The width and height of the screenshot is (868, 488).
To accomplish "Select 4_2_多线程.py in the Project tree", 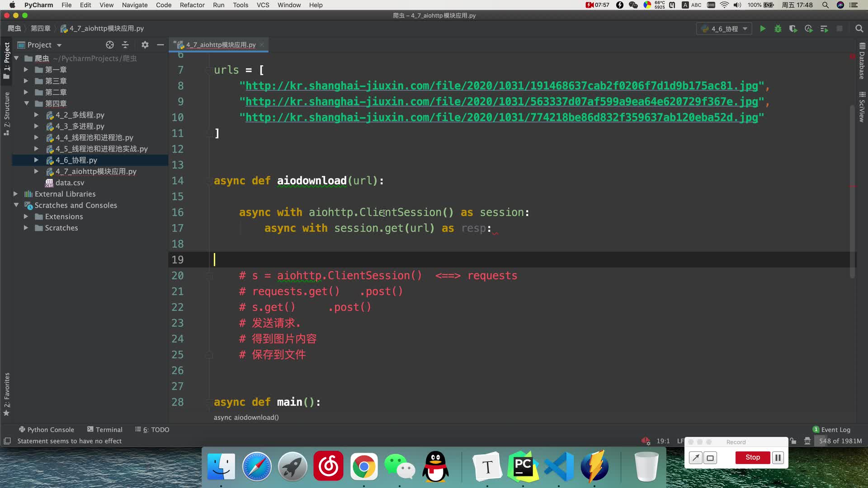I will (80, 115).
